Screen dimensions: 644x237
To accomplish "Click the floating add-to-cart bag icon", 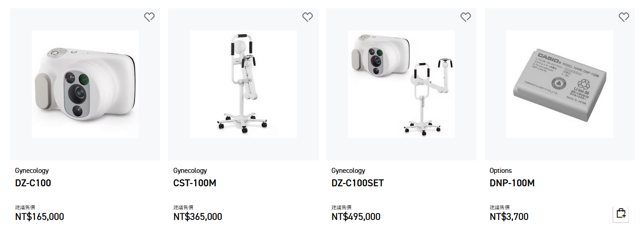I will pyautogui.click(x=621, y=213).
